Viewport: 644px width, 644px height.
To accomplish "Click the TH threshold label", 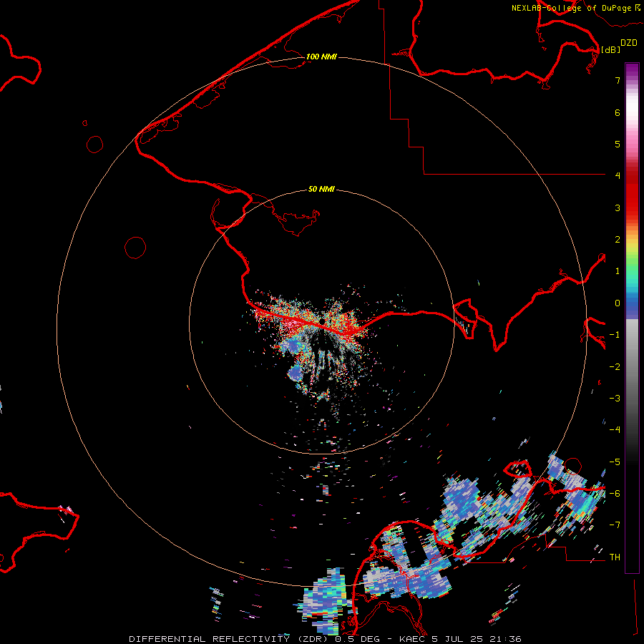I will pyautogui.click(x=615, y=557).
